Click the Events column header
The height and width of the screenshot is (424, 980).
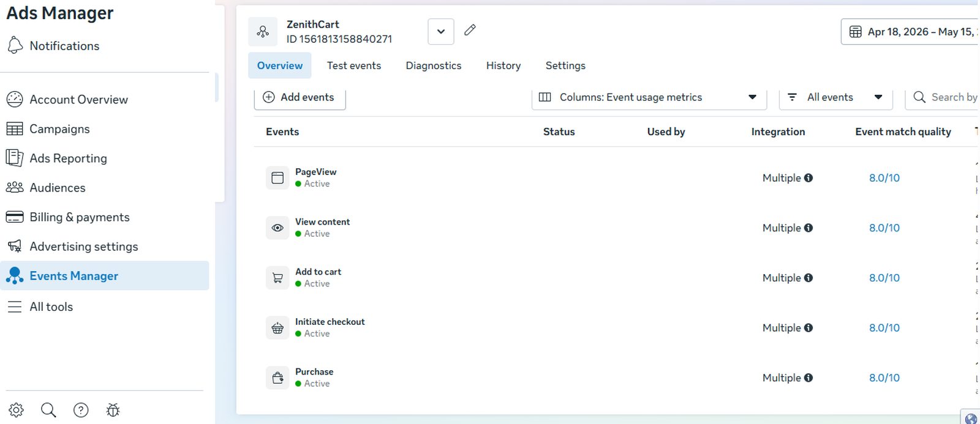coord(282,132)
